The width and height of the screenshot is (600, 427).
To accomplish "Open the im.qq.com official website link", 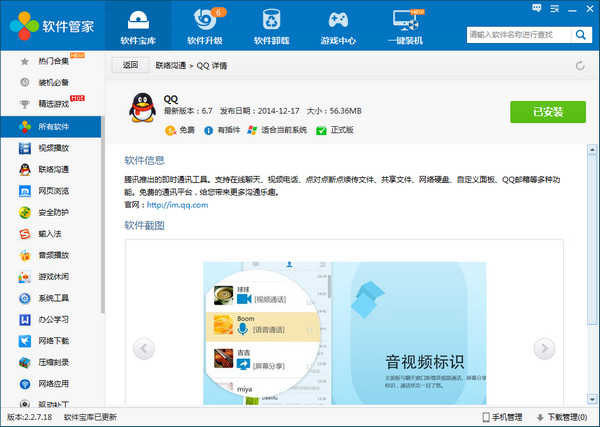I will pos(177,204).
